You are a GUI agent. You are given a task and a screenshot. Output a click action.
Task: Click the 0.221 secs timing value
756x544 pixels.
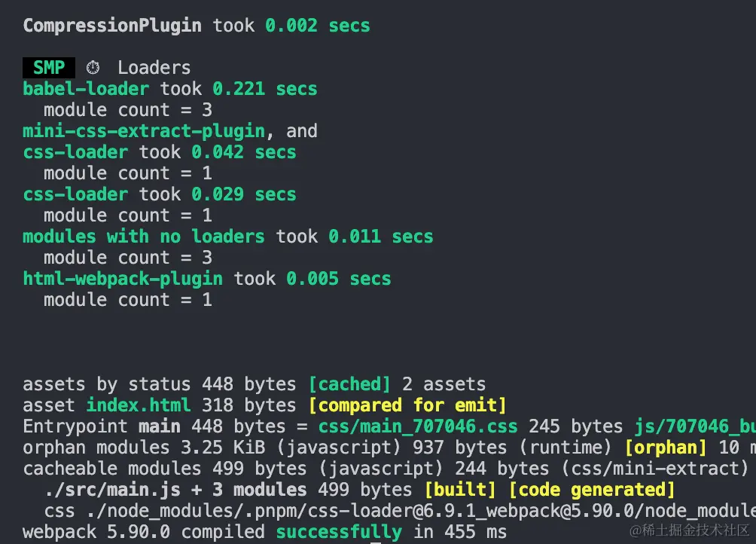point(264,89)
